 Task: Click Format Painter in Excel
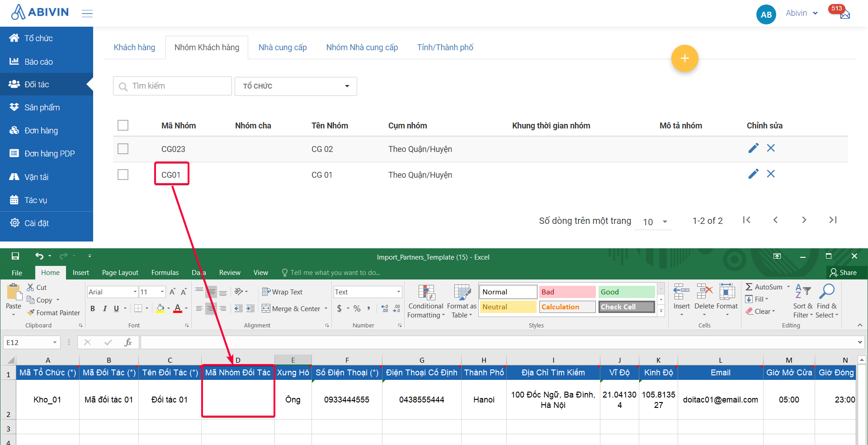(x=53, y=312)
